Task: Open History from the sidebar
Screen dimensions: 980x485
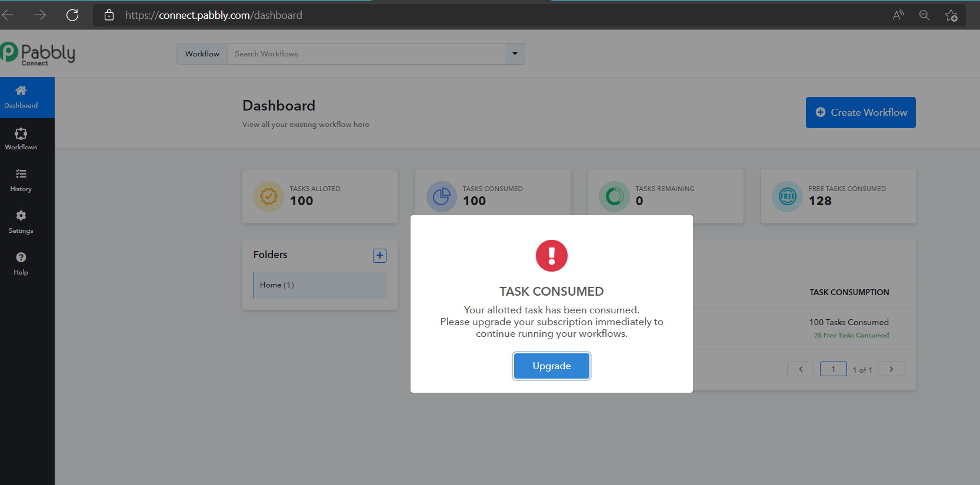Action: click(21, 180)
